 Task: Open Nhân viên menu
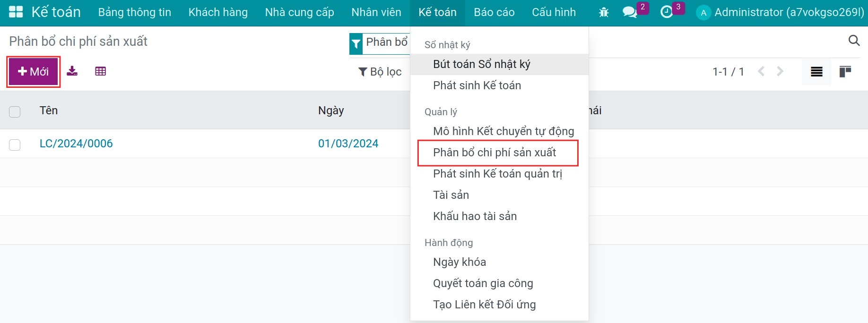[376, 12]
